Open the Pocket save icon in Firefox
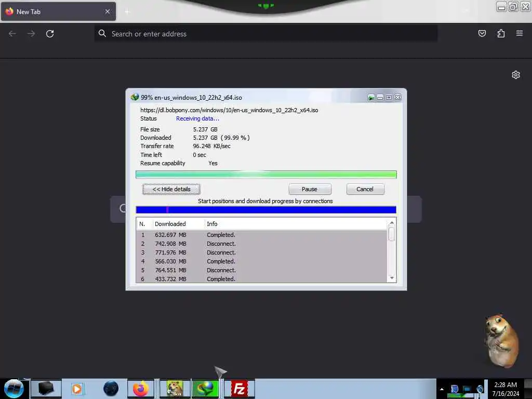This screenshot has height=399, width=532. coord(482,33)
